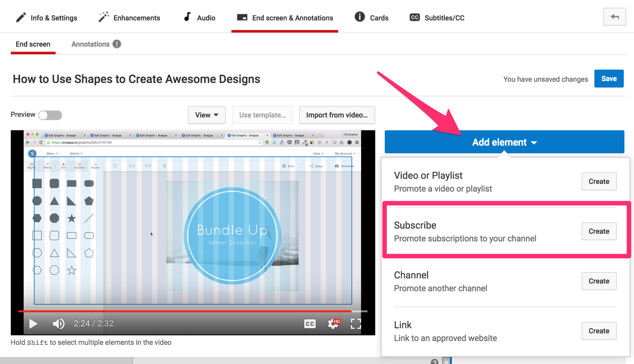Enter fullscreen mode in the video player

point(356,324)
